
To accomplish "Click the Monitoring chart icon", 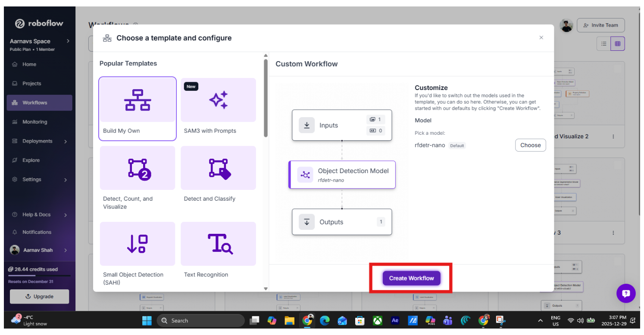I will point(15,122).
